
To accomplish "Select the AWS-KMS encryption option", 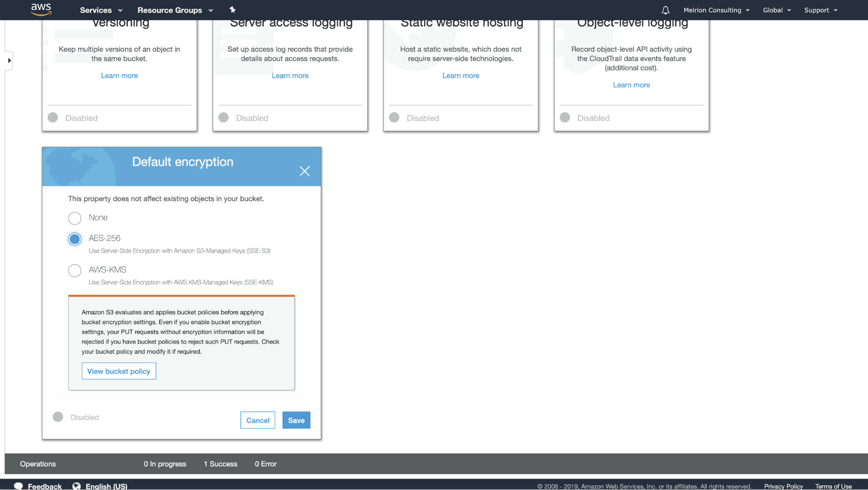I will pyautogui.click(x=75, y=270).
